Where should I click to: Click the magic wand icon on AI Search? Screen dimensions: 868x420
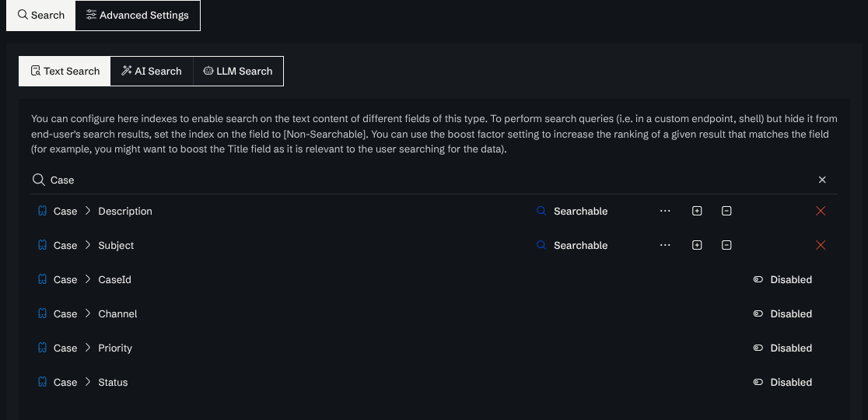pos(126,70)
